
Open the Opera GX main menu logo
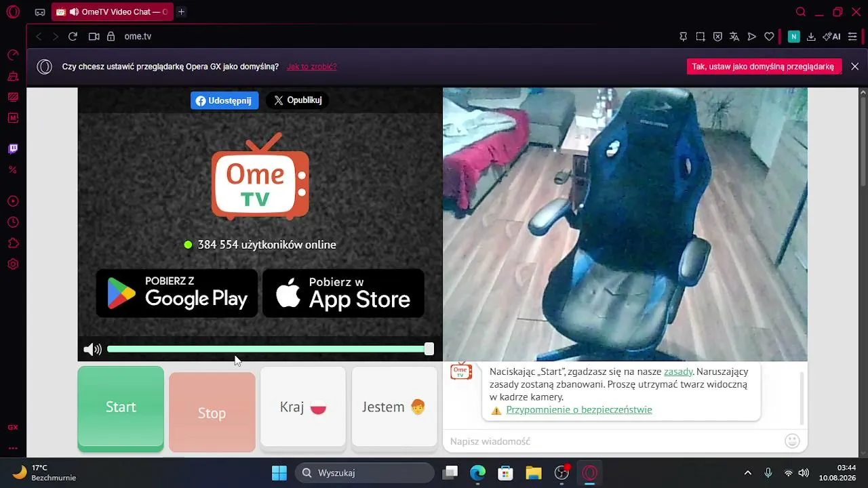[13, 12]
